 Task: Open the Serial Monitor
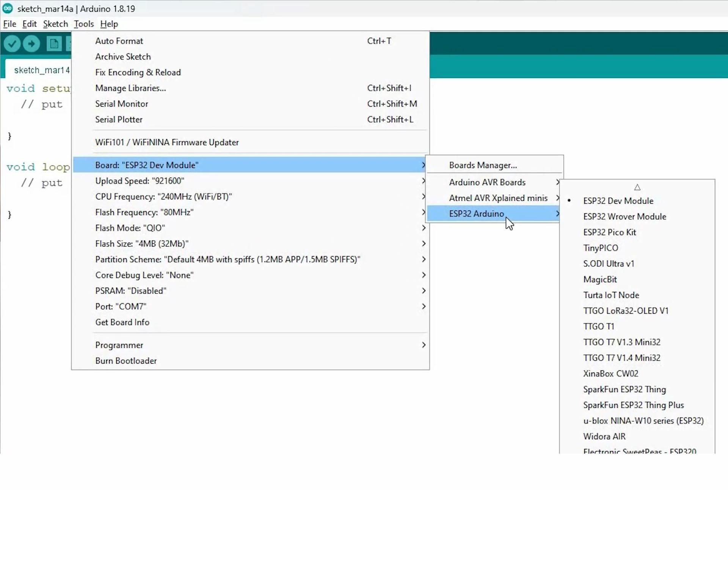pyautogui.click(x=250, y=104)
